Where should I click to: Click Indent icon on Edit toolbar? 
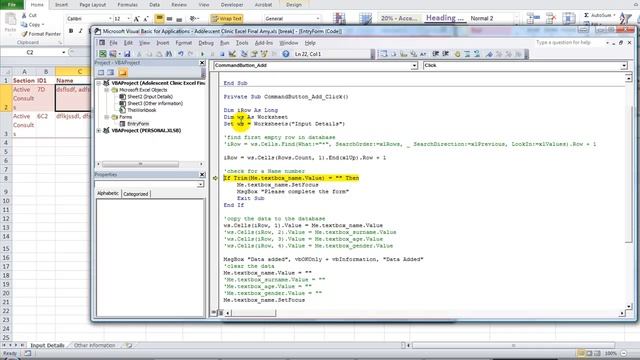436,54
